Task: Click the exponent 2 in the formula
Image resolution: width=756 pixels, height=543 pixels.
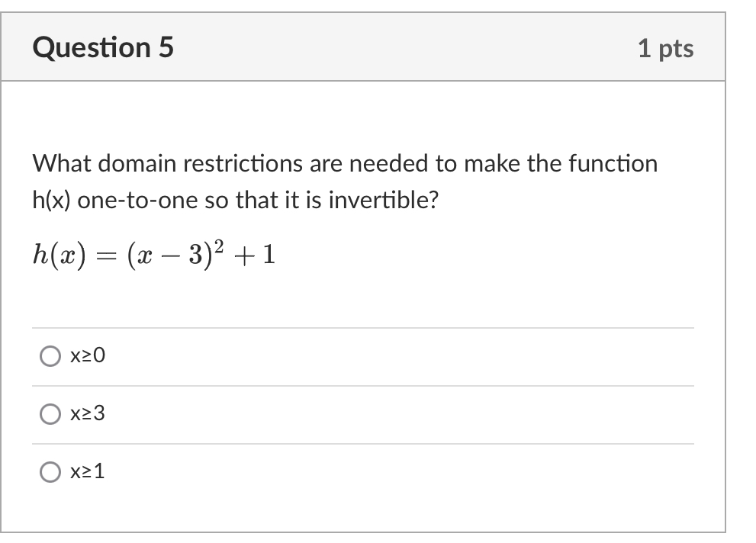Action: [x=219, y=246]
